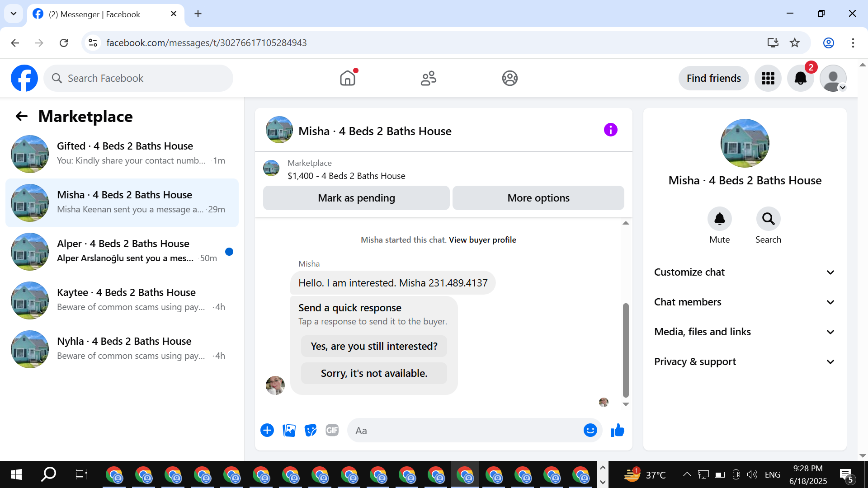868x488 pixels.
Task: Send quick reply 'Yes, are you still interested?'
Action: [x=374, y=346]
